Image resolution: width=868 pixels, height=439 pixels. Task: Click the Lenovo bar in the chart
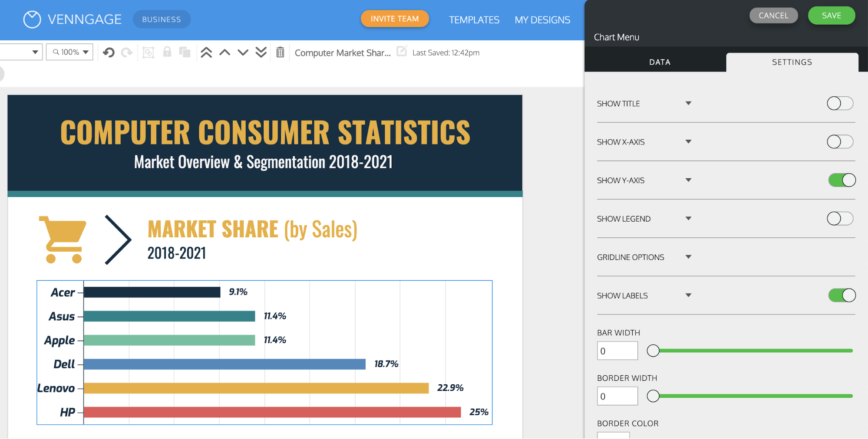tap(256, 388)
